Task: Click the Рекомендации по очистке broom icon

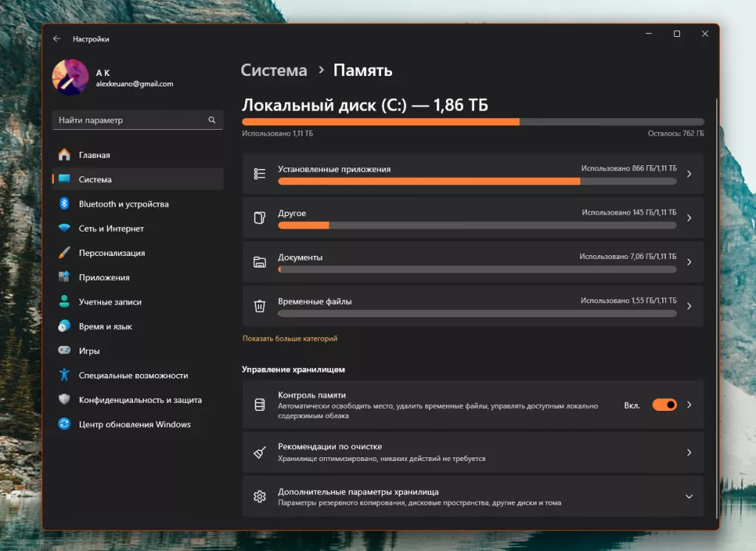Action: [x=259, y=452]
